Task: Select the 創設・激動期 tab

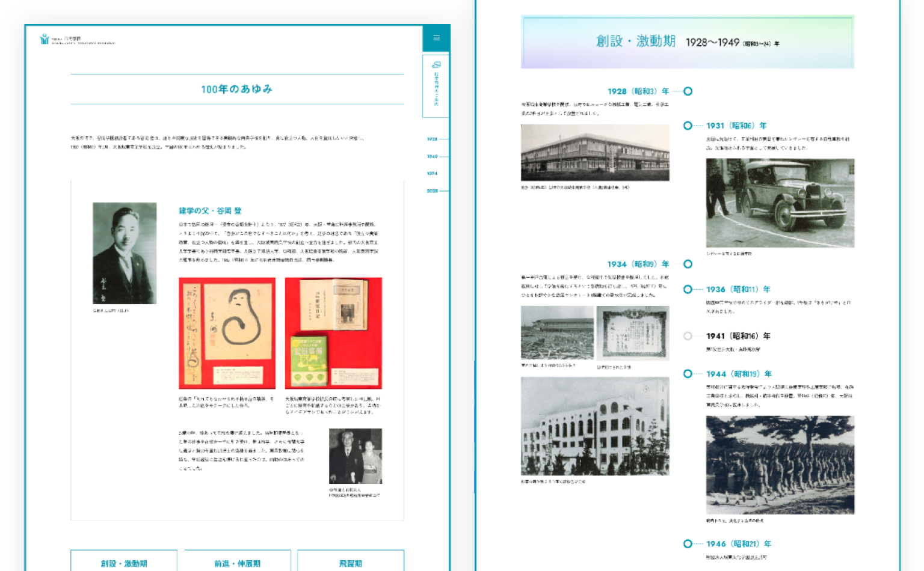Action: [x=124, y=561]
